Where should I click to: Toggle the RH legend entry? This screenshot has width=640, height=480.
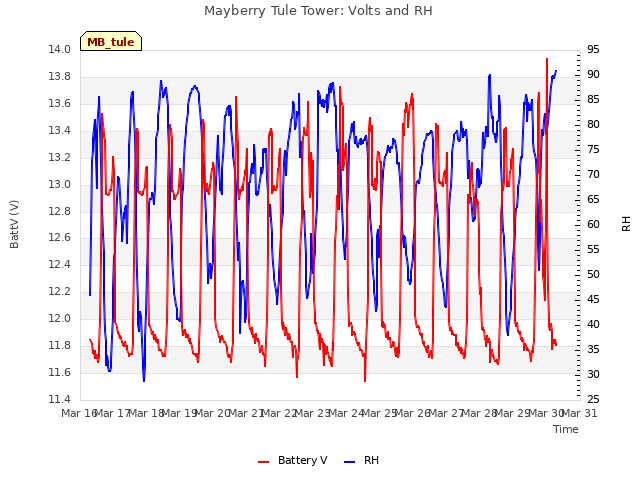click(x=362, y=460)
